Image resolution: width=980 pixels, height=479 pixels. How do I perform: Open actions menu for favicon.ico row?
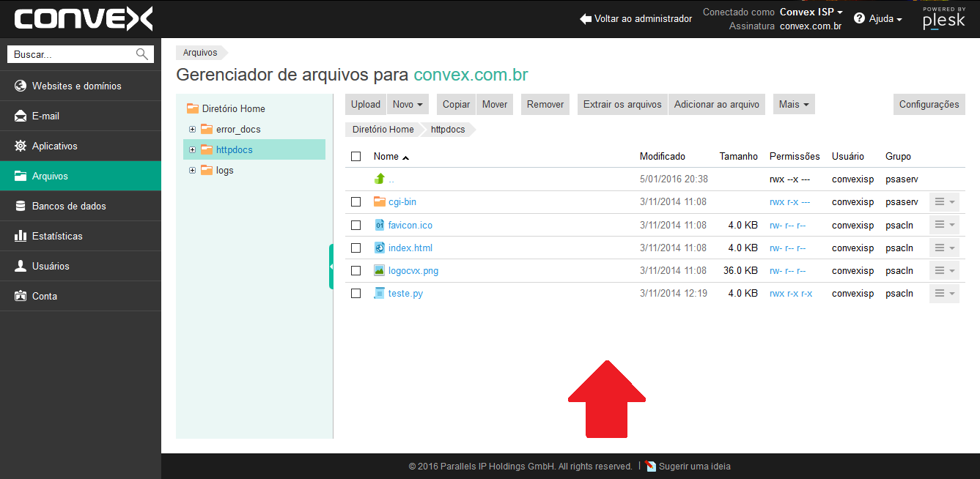coord(944,225)
